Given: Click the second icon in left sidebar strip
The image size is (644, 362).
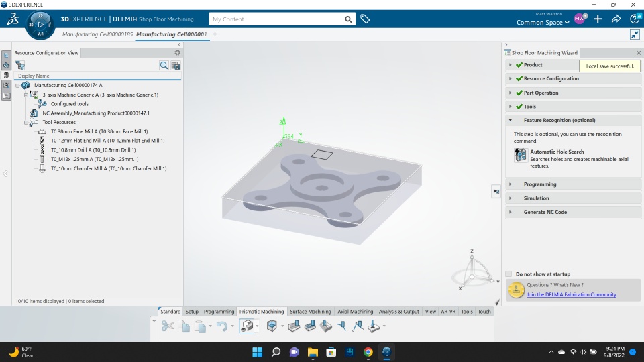Looking at the screenshot, I should [6, 65].
